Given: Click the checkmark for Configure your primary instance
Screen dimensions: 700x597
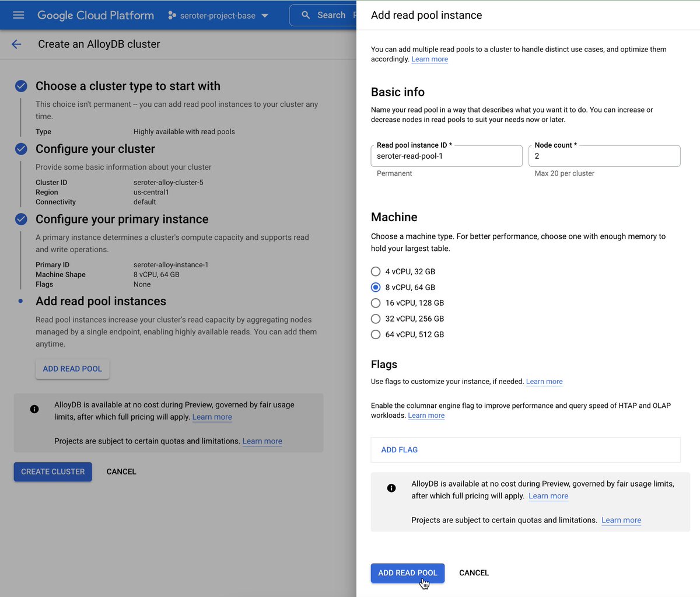Looking at the screenshot, I should coord(21,219).
